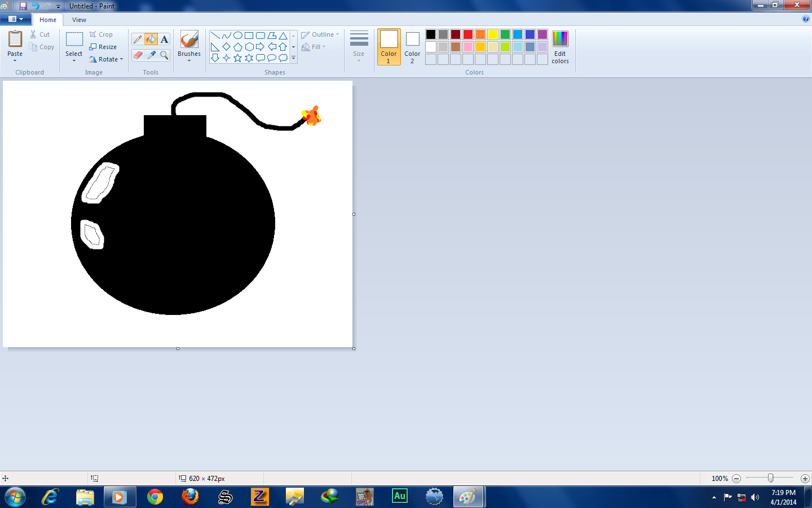Click the Undo icon in title bar
This screenshot has height=508, width=812.
[36, 6]
